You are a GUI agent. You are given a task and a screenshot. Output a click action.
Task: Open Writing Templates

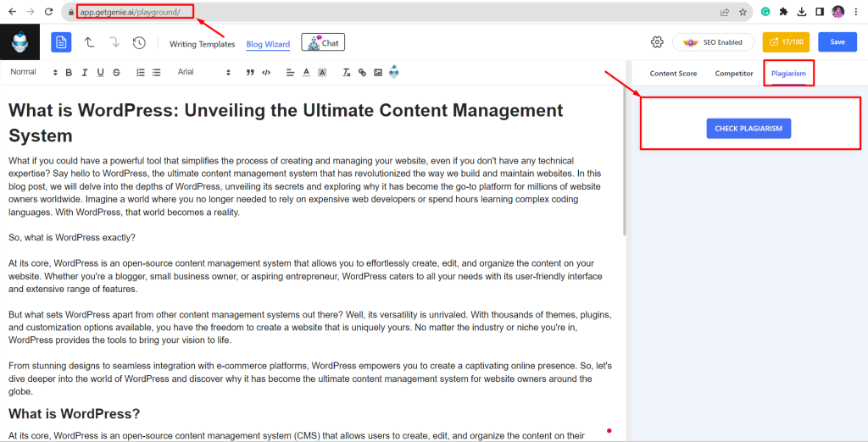(202, 44)
